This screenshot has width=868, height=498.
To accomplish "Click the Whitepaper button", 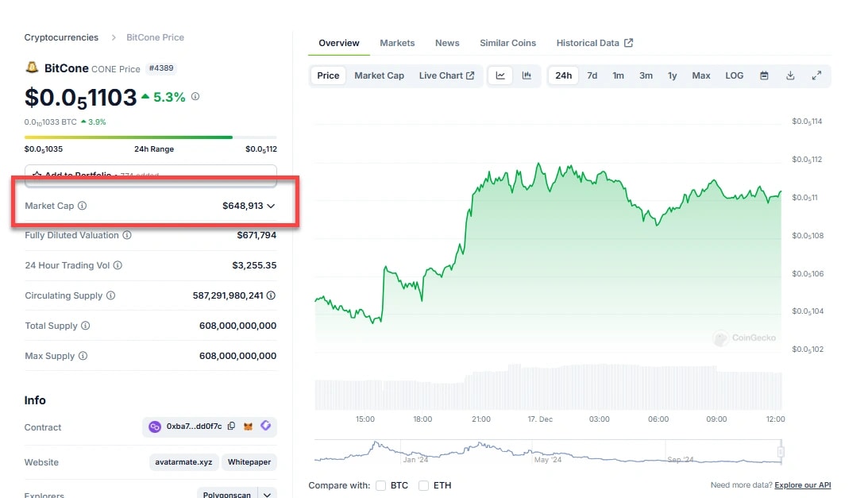I will pos(249,461).
